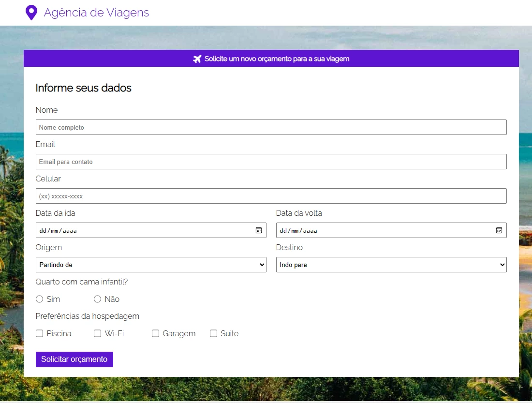Image resolution: width=532 pixels, height=403 pixels.
Task: Click the purple location pin logo icon
Action: (x=31, y=12)
